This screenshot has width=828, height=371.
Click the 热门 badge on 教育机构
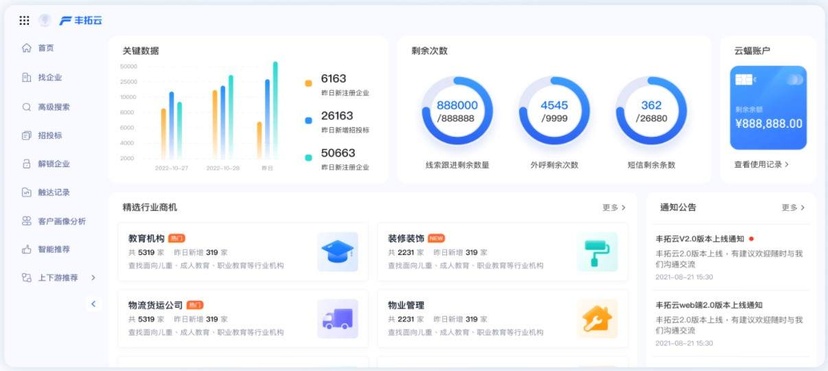[x=176, y=239]
